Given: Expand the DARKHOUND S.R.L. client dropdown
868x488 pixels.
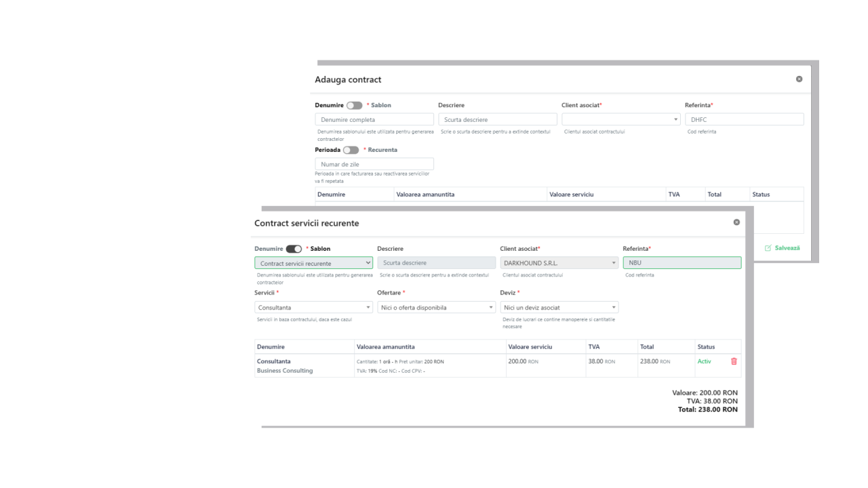Looking at the screenshot, I should (559, 263).
